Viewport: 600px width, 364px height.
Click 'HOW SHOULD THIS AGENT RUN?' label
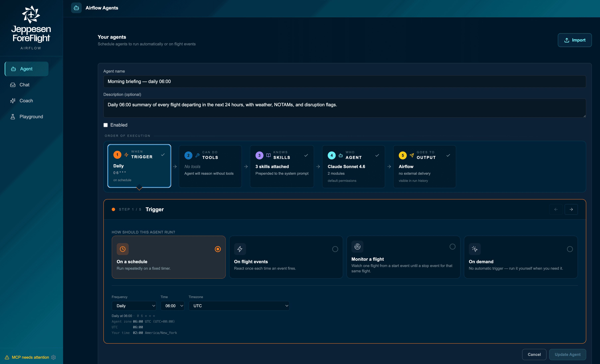pyautogui.click(x=143, y=232)
